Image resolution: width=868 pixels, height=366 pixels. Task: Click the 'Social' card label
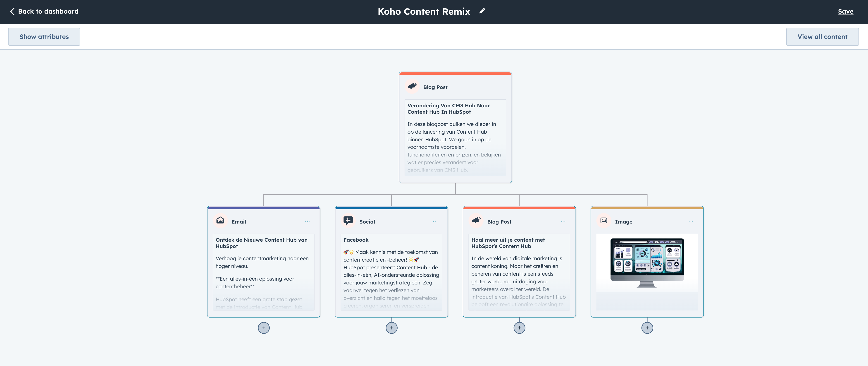coord(367,222)
